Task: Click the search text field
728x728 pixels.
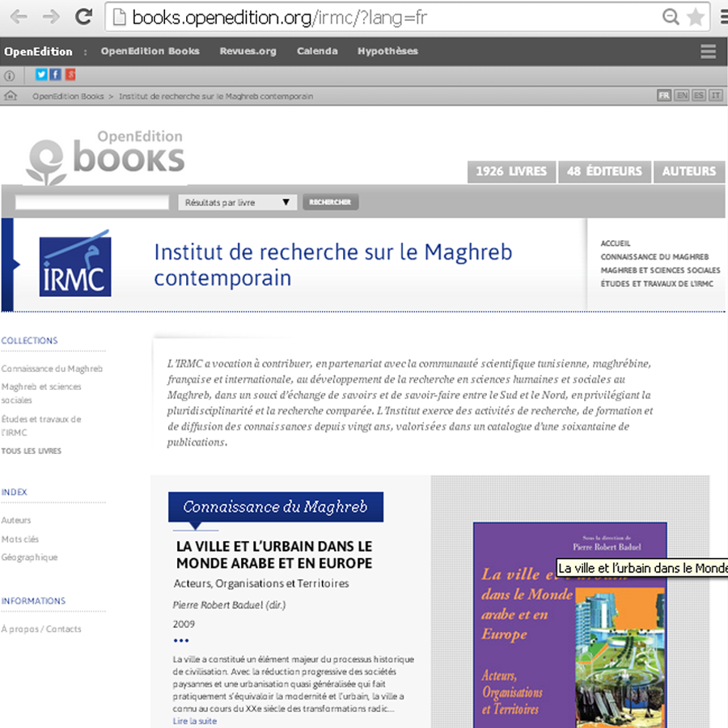Action: [x=92, y=202]
